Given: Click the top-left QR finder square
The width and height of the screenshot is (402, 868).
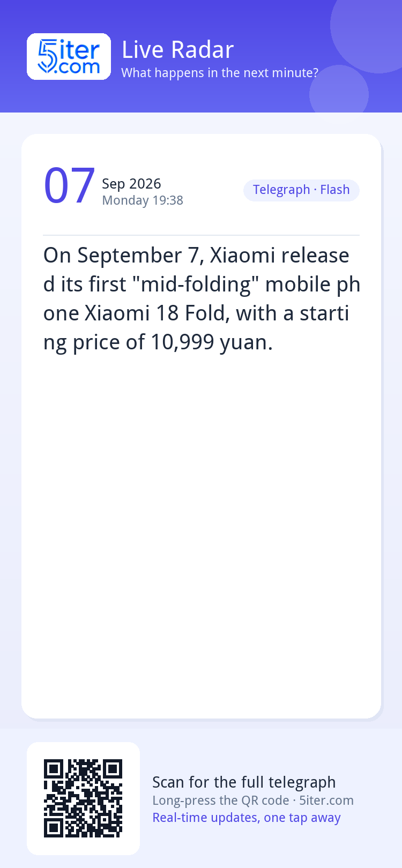Looking at the screenshot, I should tap(54, 769).
